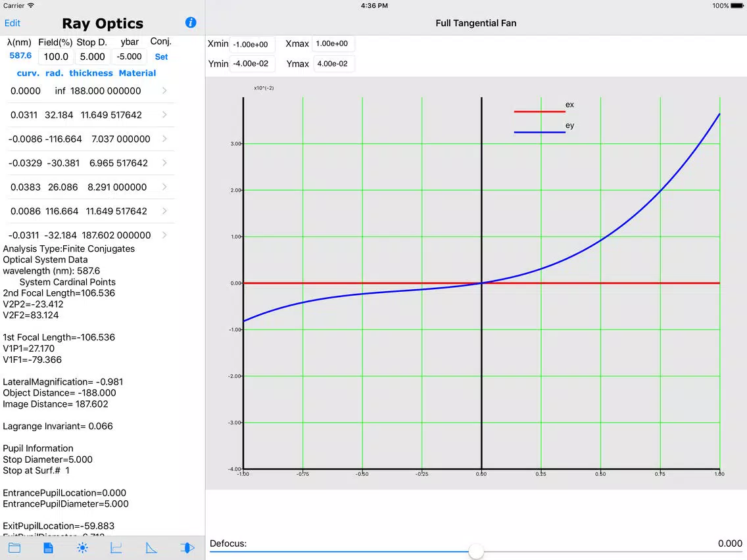Tap the document data icon in toolbar
This screenshot has width=747, height=560.
coord(48,548)
